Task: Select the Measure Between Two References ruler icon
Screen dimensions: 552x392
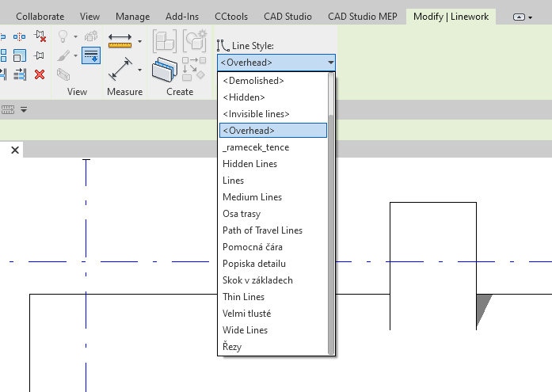Action: point(120,39)
